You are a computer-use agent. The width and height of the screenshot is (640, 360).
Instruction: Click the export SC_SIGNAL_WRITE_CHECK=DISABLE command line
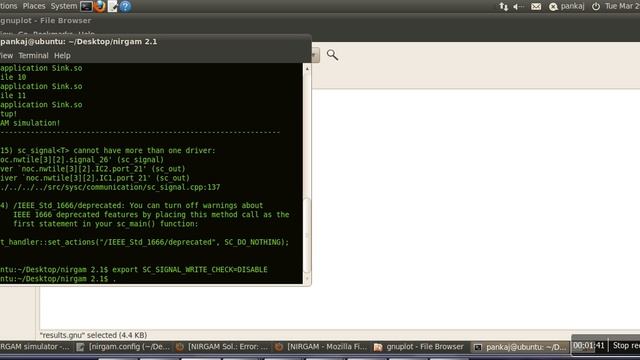134,269
